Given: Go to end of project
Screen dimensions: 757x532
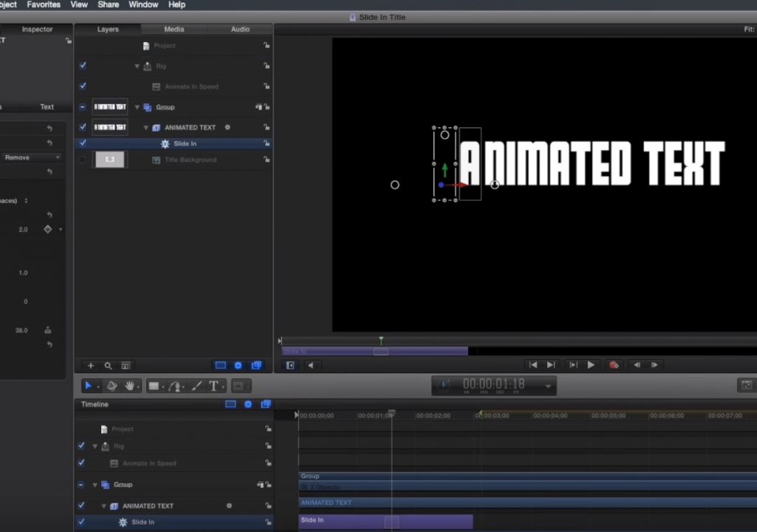Looking at the screenshot, I should point(550,365).
